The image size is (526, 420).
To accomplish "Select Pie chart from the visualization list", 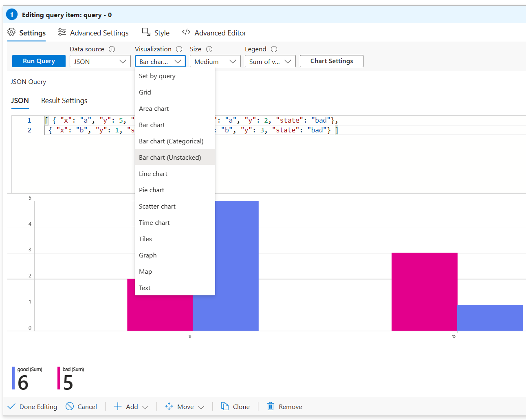I will click(x=152, y=190).
